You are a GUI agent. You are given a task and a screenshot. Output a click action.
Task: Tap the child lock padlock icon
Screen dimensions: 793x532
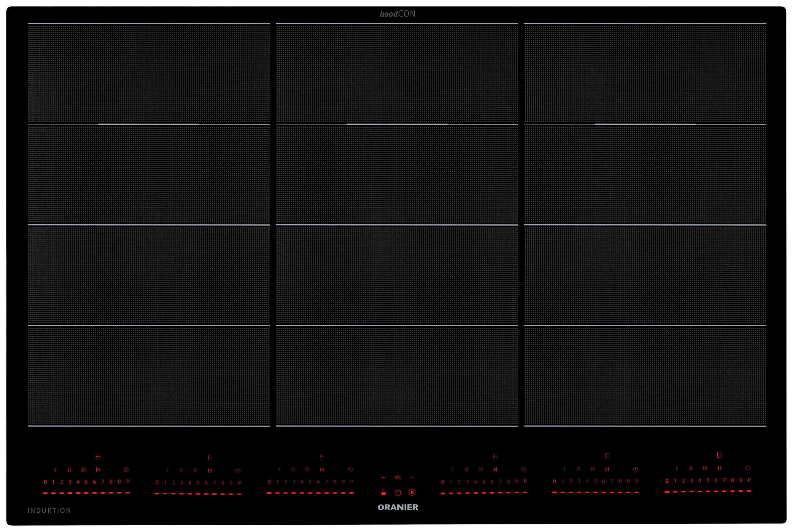(383, 492)
